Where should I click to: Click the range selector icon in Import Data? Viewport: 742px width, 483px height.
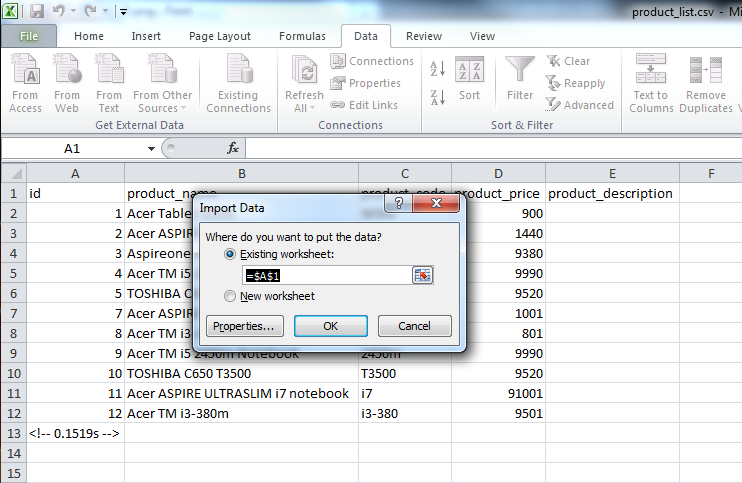(x=423, y=275)
